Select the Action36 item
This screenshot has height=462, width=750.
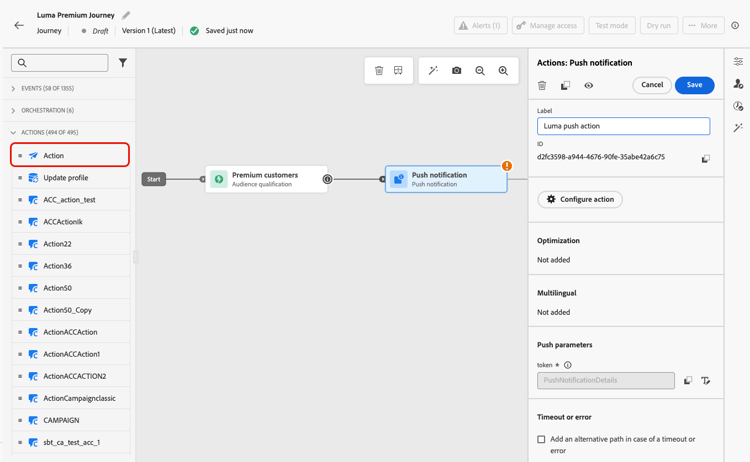71,265
